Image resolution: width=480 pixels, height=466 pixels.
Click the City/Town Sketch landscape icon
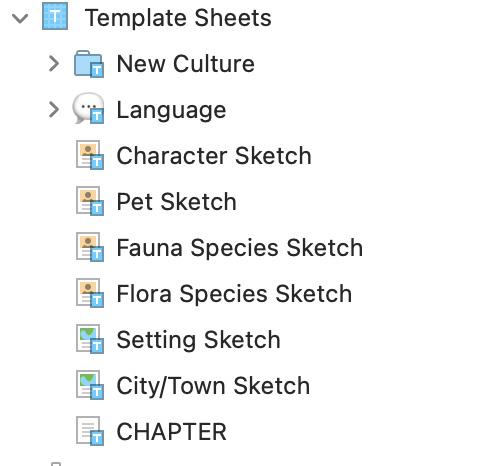click(x=90, y=385)
